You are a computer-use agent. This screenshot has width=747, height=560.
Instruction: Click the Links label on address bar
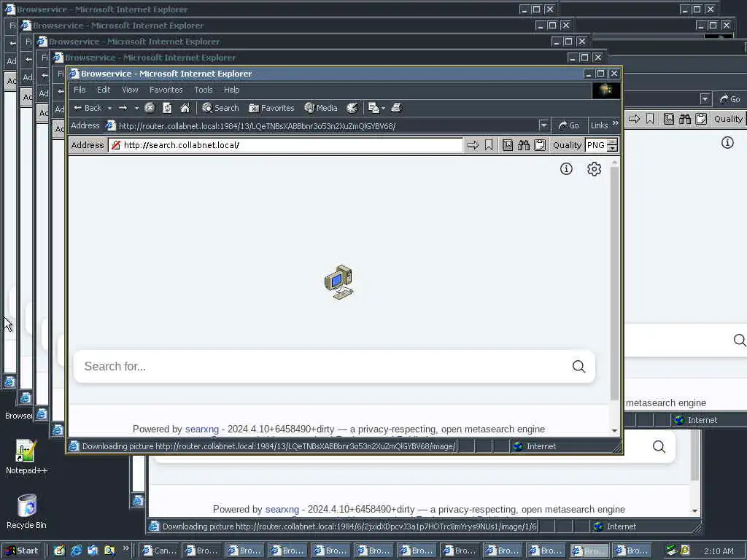point(600,125)
